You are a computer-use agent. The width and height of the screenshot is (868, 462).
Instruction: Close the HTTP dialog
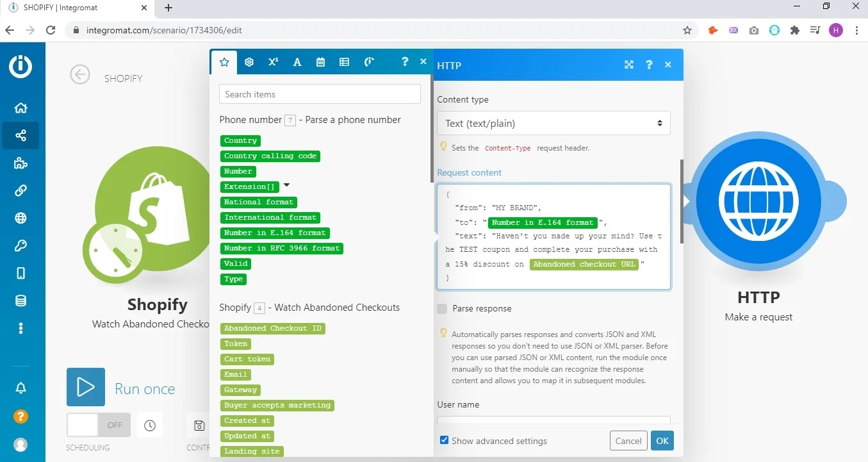coord(668,65)
